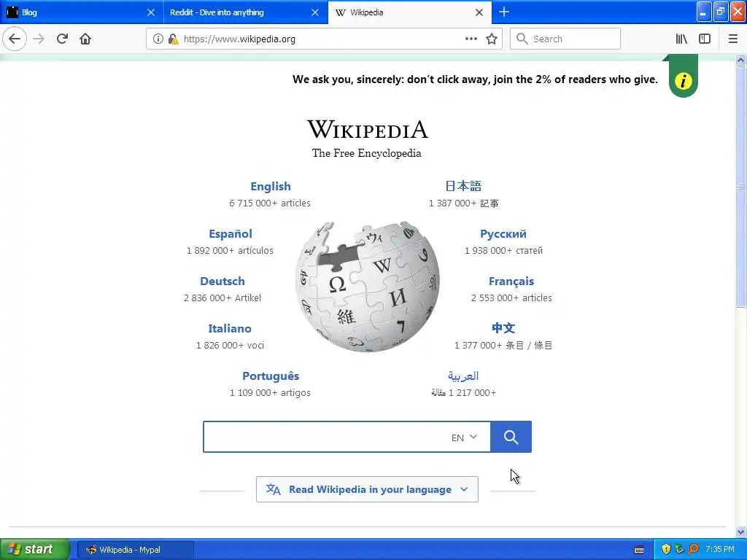
Task: Click Wikipedia - Mypal taskbar button
Action: tap(135, 550)
